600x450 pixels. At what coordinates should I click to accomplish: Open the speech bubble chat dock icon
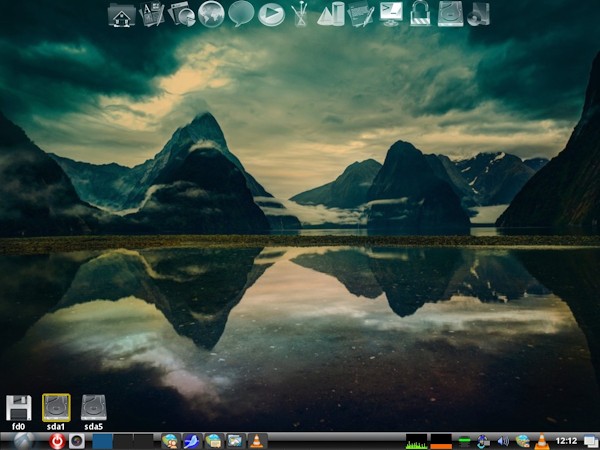[x=241, y=14]
